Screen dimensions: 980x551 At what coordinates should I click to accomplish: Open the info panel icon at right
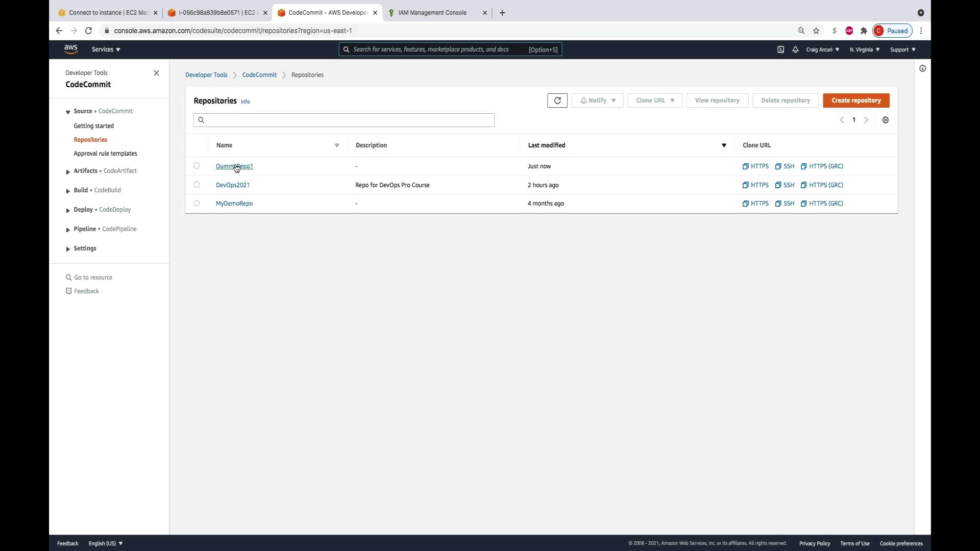pos(922,69)
